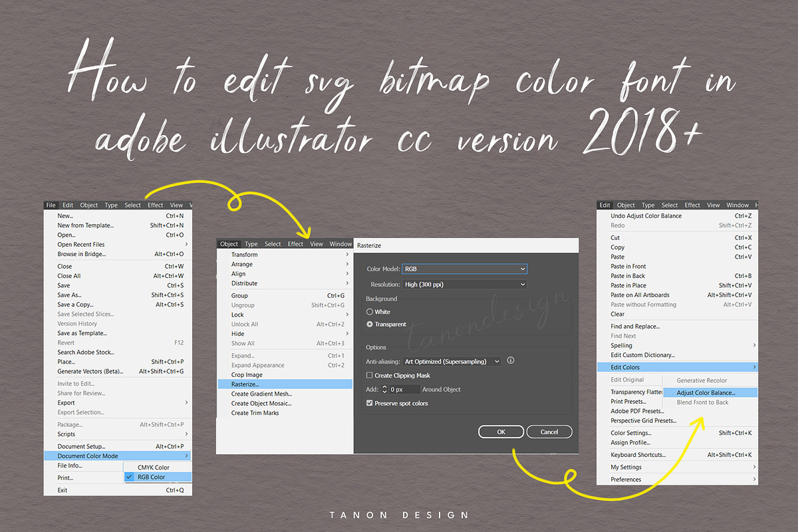
Task: Choose Adjust Color Balance... submenu entry
Action: pos(710,392)
